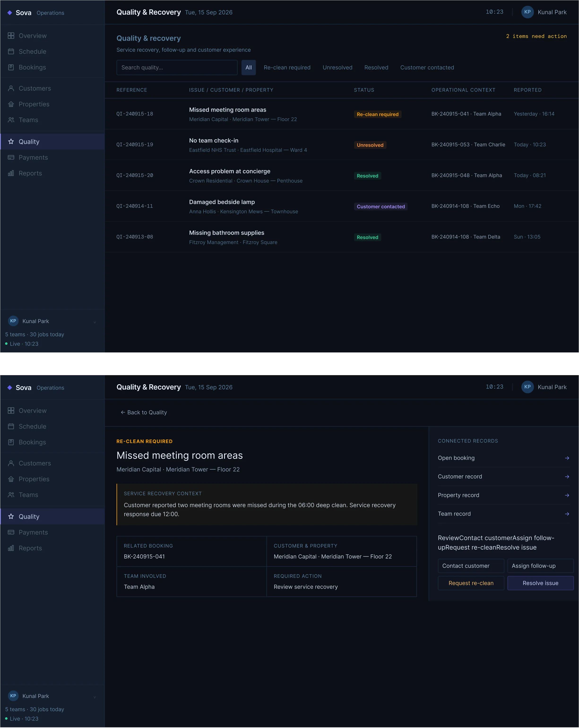579x728 pixels.
Task: Click the arrow icon beside Property record
Action: click(567, 495)
